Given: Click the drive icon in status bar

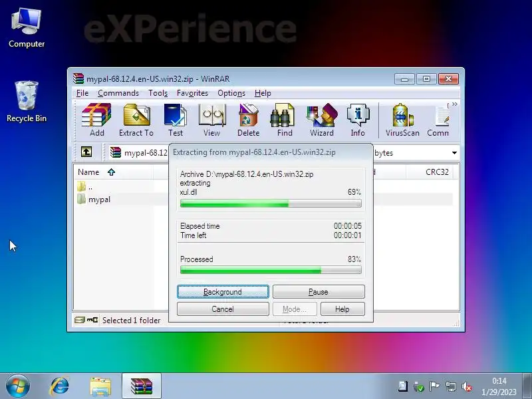Looking at the screenshot, I should [x=79, y=320].
